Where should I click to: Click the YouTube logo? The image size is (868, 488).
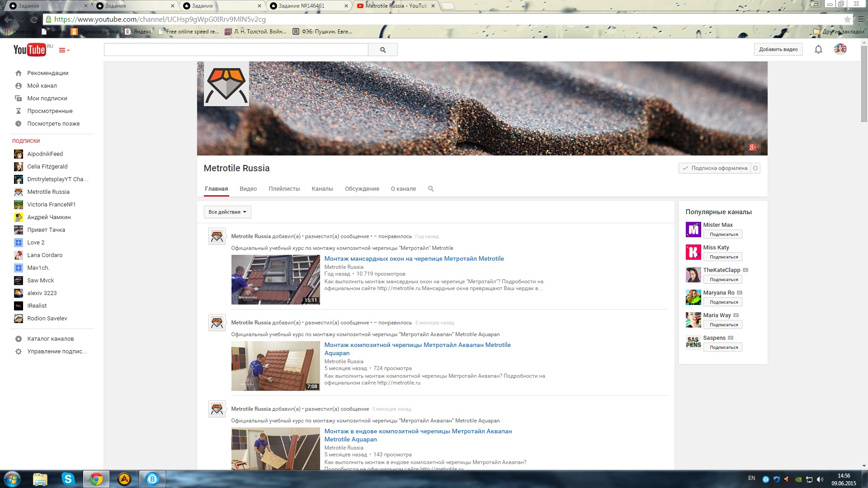click(29, 50)
